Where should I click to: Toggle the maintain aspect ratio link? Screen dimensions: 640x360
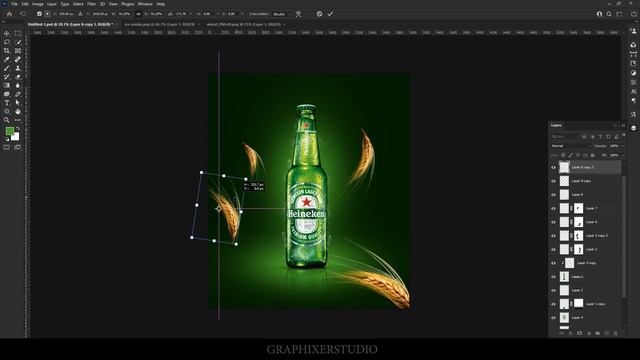138,14
